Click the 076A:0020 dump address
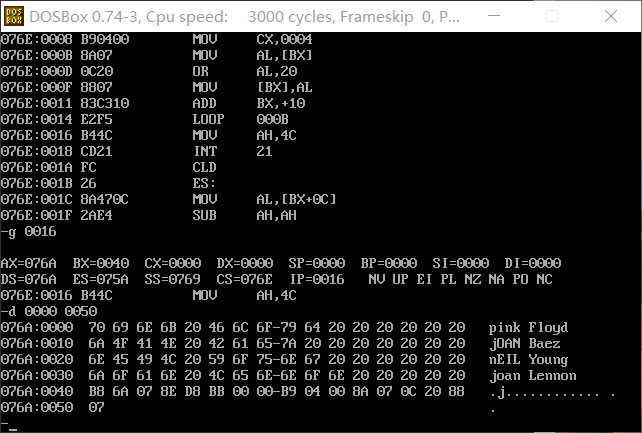The width and height of the screenshot is (642, 433). pos(37,359)
